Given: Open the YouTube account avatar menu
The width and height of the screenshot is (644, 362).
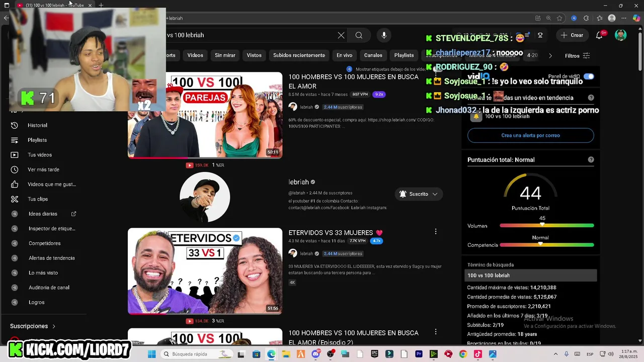Looking at the screenshot, I should click(621, 35).
